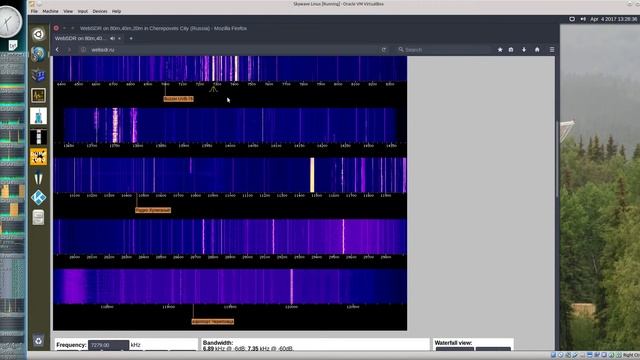Open the VirtualBox Devices menu
The image size is (640, 360).
pyautogui.click(x=100, y=11)
